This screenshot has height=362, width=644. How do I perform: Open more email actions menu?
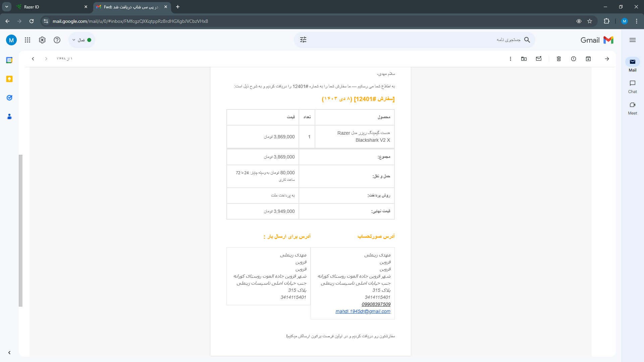(x=511, y=59)
